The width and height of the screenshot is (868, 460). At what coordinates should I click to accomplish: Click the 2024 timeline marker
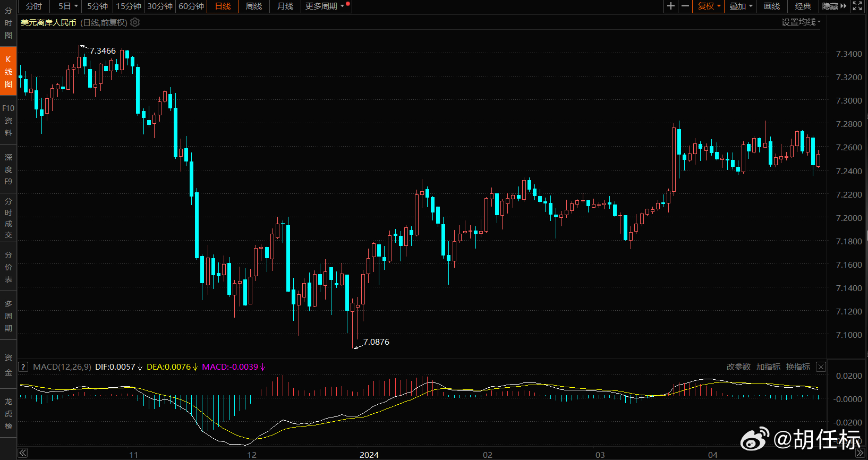pos(369,455)
